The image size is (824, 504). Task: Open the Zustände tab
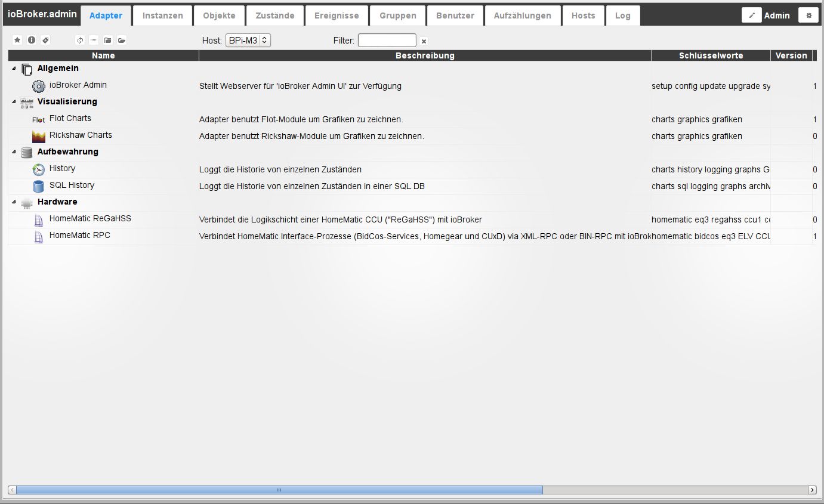[x=275, y=16]
